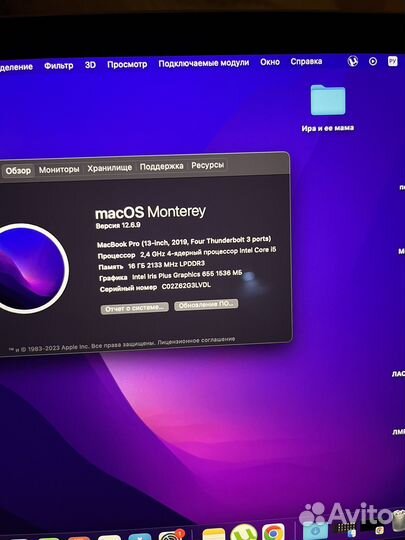Image resolution: width=405 pixels, height=540 pixels.
Task: Switch to the Поддержка tab
Action: (x=162, y=166)
